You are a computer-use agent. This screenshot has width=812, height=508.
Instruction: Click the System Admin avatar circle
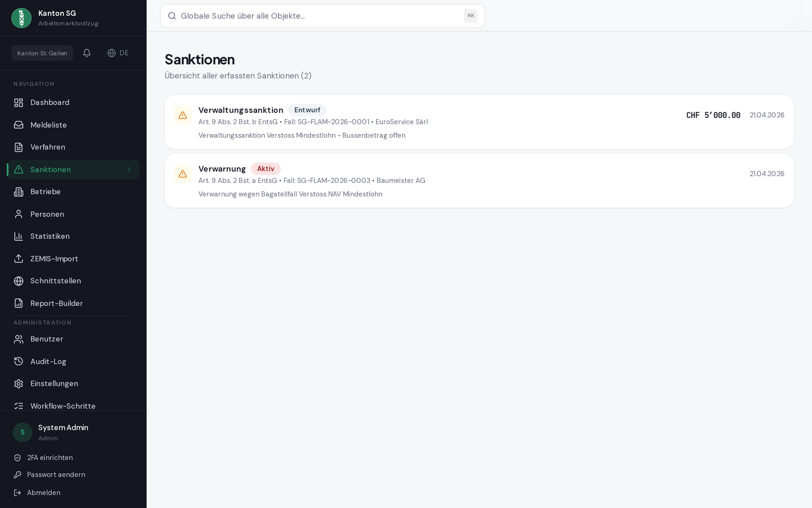click(x=23, y=432)
